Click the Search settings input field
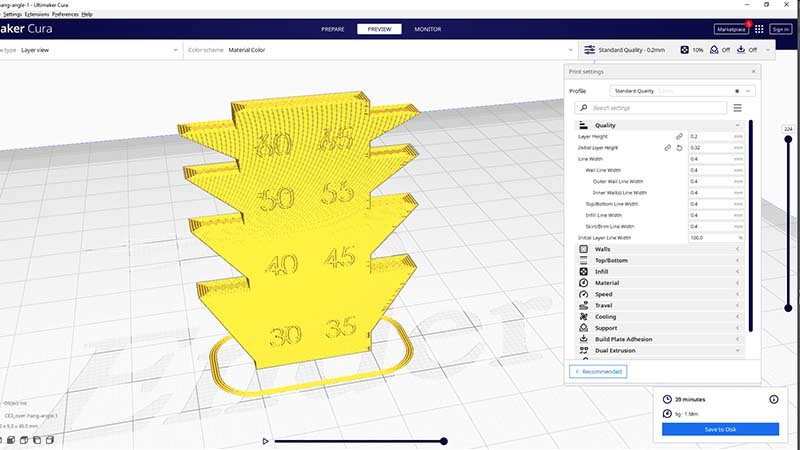The height and width of the screenshot is (450, 800). coord(651,108)
